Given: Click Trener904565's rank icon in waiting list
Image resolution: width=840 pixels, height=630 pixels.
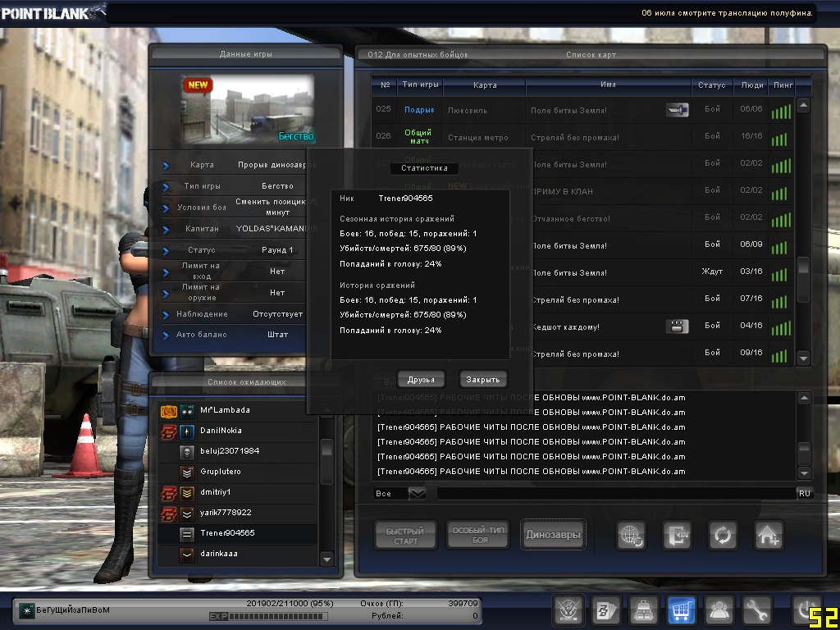Looking at the screenshot, I should pyautogui.click(x=187, y=533).
